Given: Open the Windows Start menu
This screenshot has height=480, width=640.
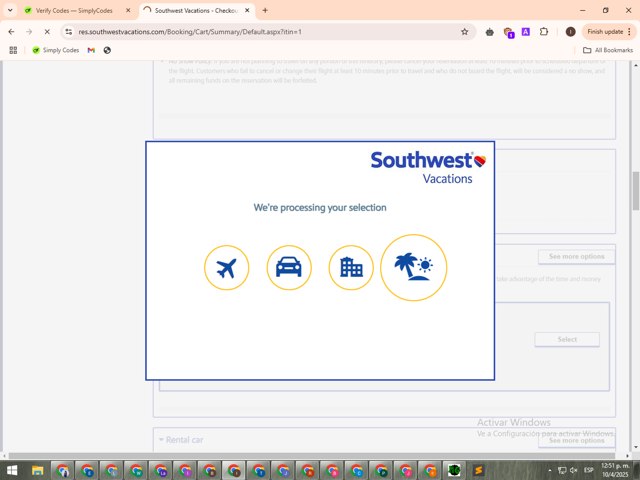Looking at the screenshot, I should coord(12,471).
